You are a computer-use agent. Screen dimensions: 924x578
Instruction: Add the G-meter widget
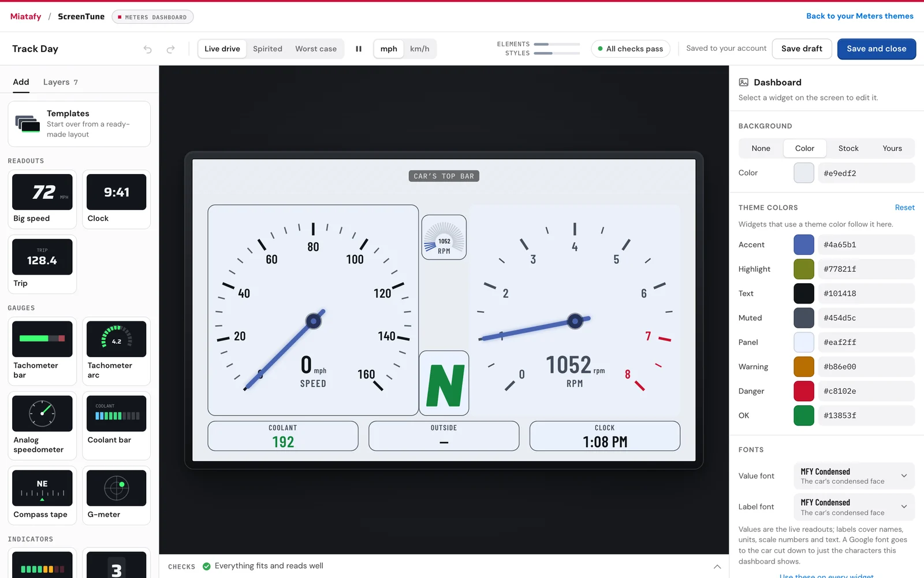pos(116,495)
